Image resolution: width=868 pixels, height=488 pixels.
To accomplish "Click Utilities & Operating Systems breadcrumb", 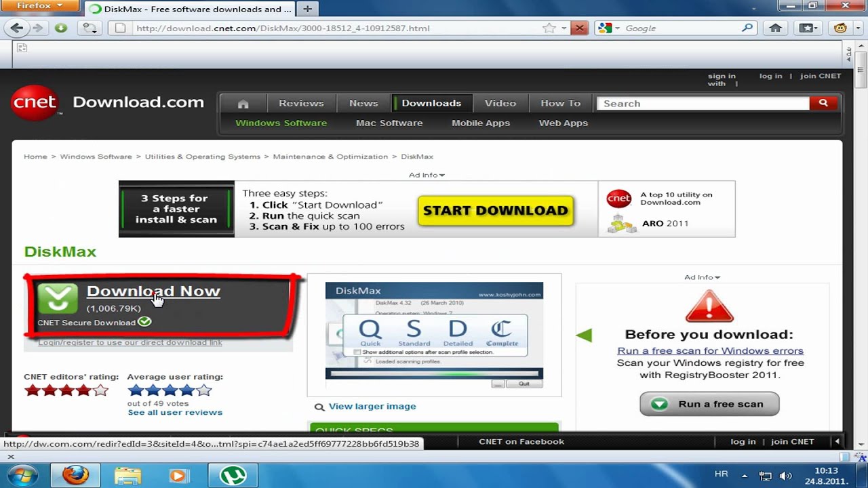I will click(x=202, y=157).
